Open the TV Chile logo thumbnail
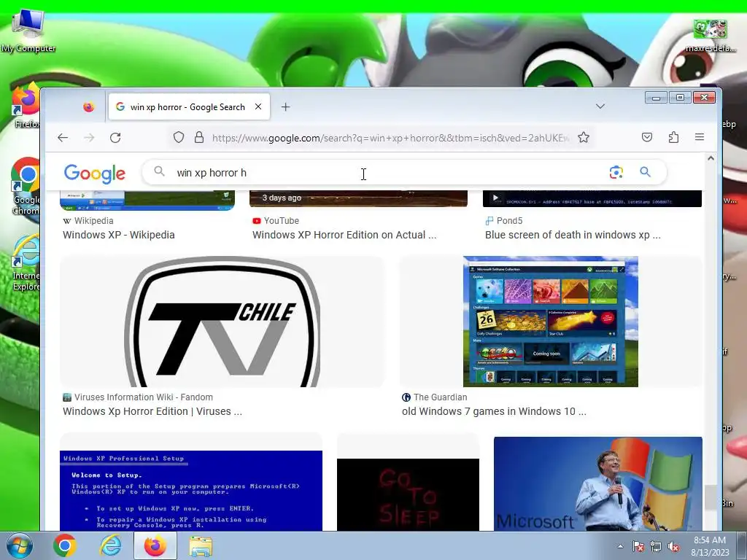The width and height of the screenshot is (747, 560). click(x=222, y=322)
